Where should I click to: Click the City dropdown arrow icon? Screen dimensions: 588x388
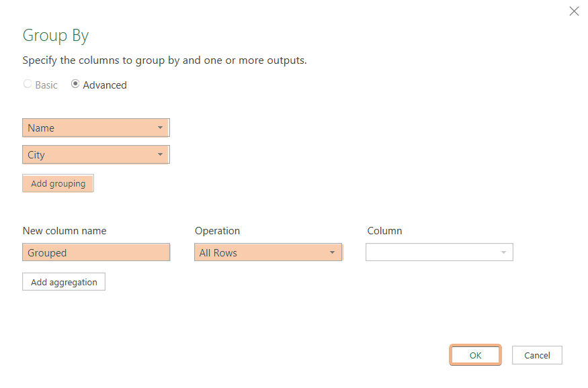point(161,154)
